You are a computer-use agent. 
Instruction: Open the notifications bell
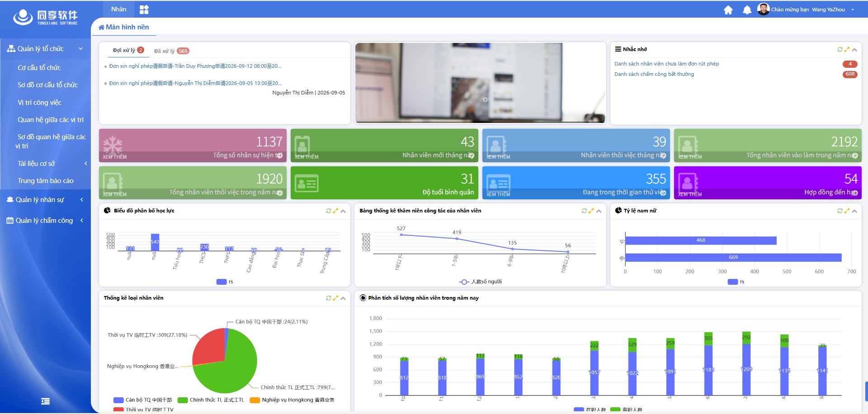click(x=747, y=10)
